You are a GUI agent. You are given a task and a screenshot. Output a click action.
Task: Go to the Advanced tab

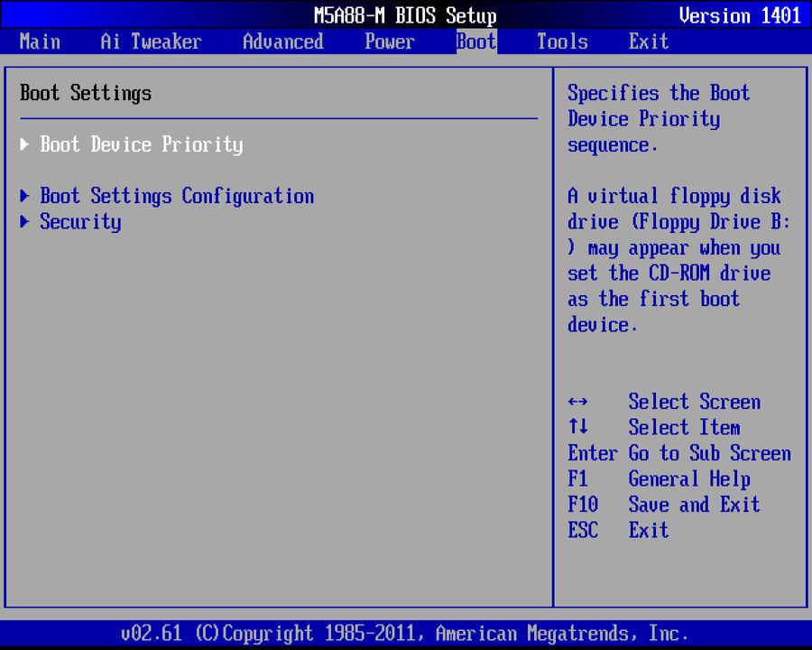pyautogui.click(x=282, y=42)
